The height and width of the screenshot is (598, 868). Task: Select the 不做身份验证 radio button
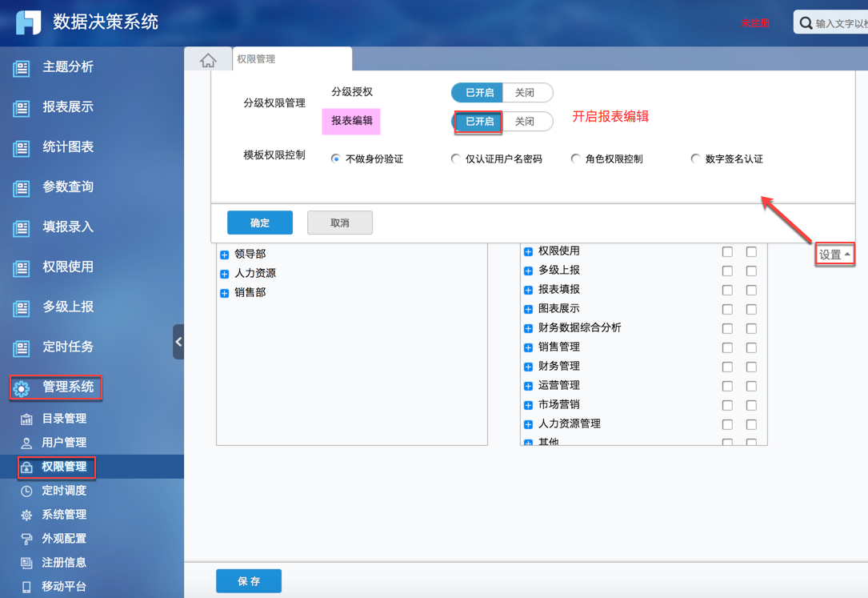(x=335, y=159)
